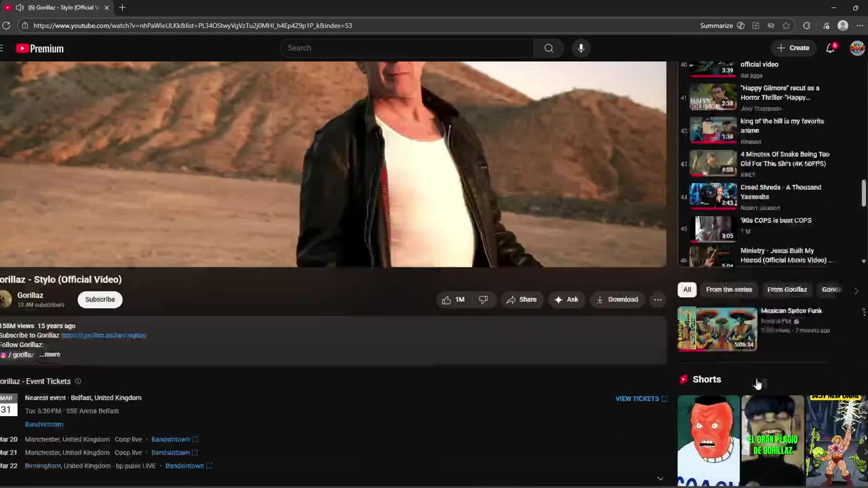Viewport: 868px width, 488px height.
Task: Open the YouTube account avatar menu
Action: click(x=857, y=48)
